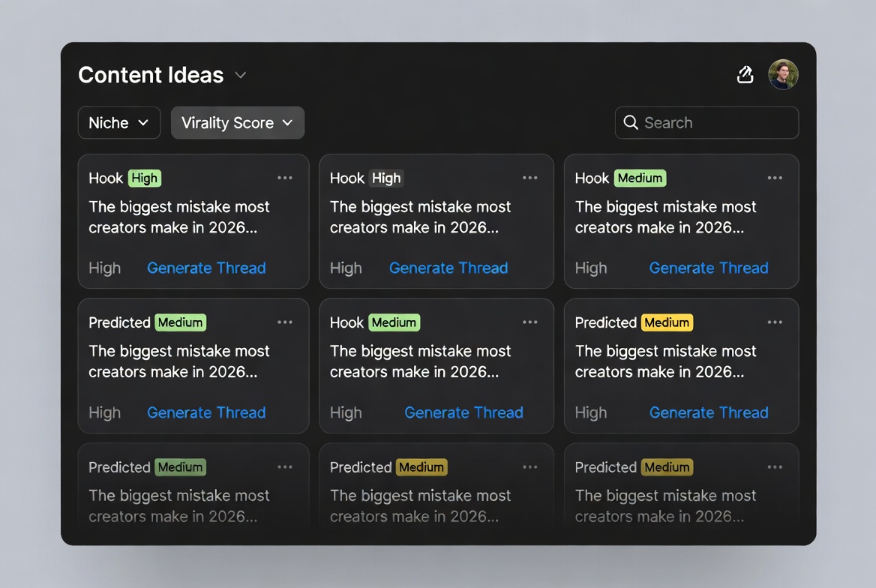Open three-dot menu on middle-row Hook Medium card
The image size is (876, 588).
[530, 322]
